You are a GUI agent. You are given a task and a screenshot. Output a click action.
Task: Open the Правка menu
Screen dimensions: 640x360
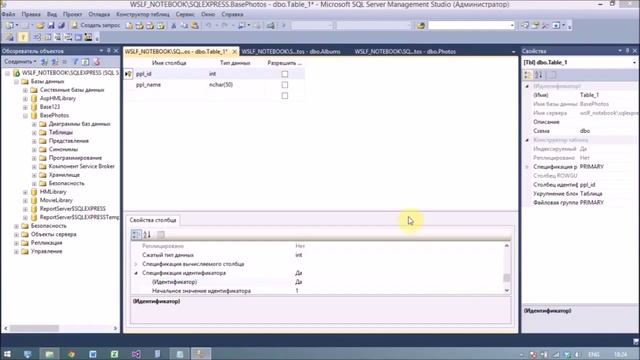(x=31, y=14)
